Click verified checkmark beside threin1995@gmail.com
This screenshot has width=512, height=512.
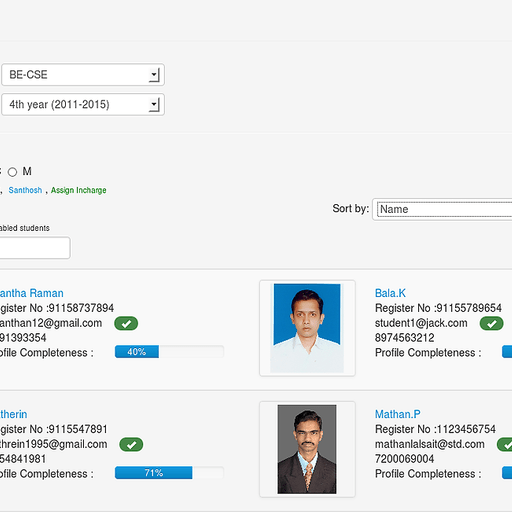[x=131, y=445]
